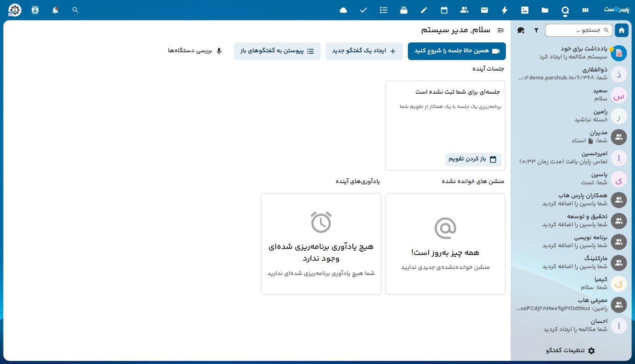Open the امیرحسین conversation
The image size is (635, 364).
[x=571, y=158]
